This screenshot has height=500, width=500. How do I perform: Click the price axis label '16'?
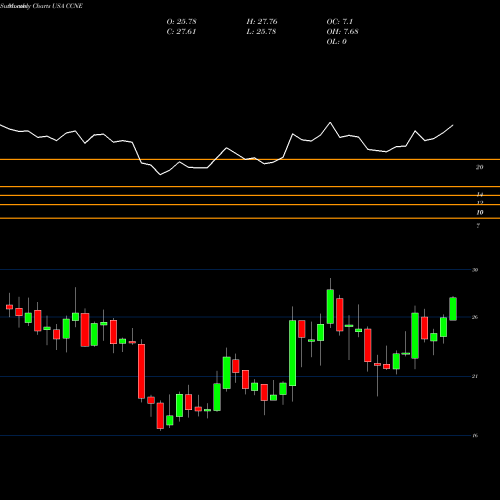pyautogui.click(x=475, y=436)
